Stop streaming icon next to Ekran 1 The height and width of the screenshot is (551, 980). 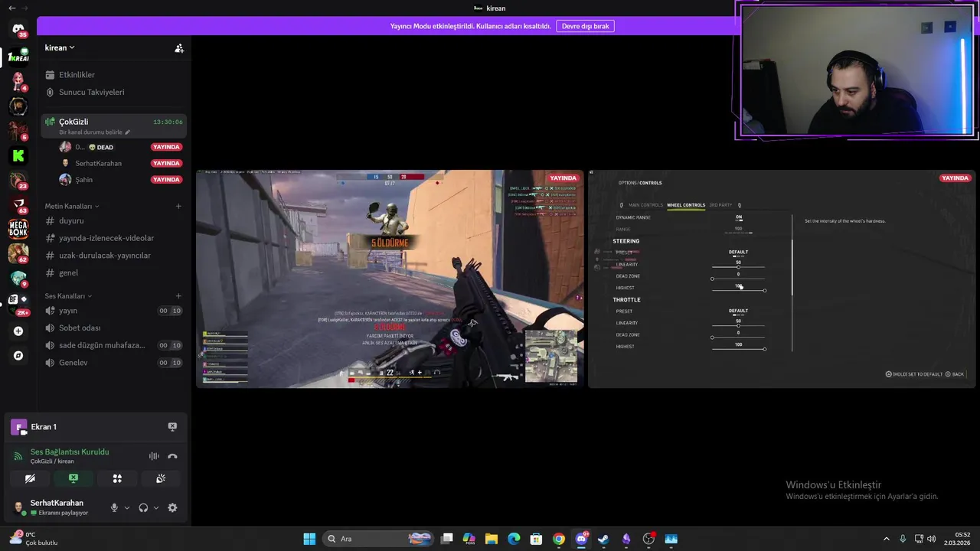pos(172,427)
